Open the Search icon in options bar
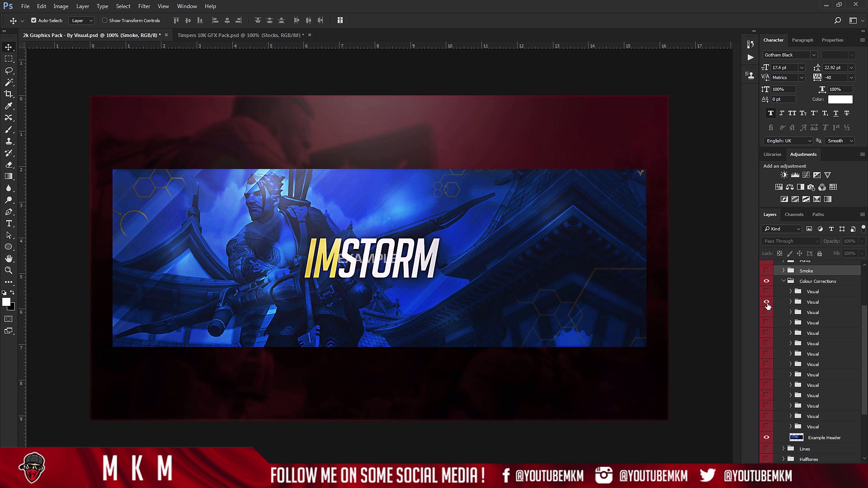This screenshot has width=868, height=488. pyautogui.click(x=837, y=20)
